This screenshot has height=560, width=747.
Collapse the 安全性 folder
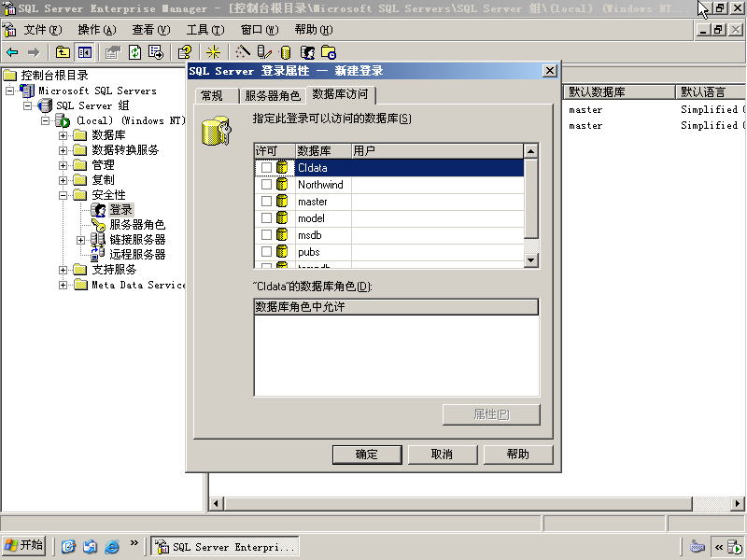[x=63, y=195]
